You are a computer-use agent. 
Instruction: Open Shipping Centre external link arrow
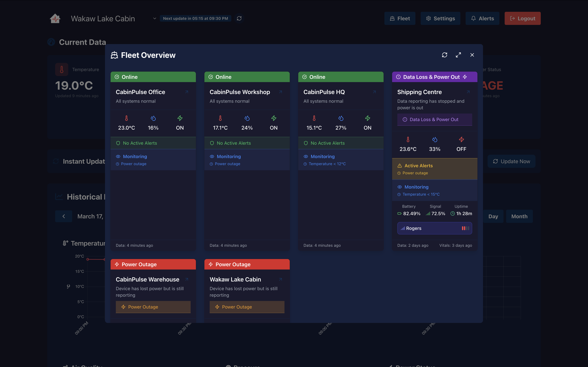point(468,92)
